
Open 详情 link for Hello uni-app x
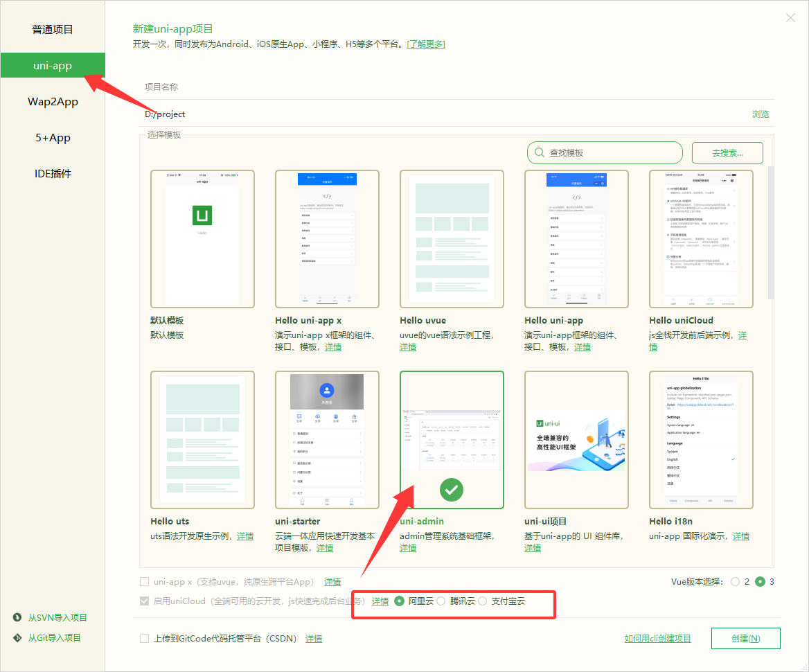click(x=332, y=347)
